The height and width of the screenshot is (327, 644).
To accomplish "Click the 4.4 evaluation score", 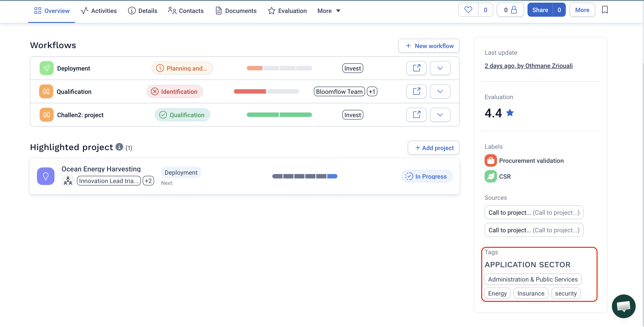I will 493,113.
